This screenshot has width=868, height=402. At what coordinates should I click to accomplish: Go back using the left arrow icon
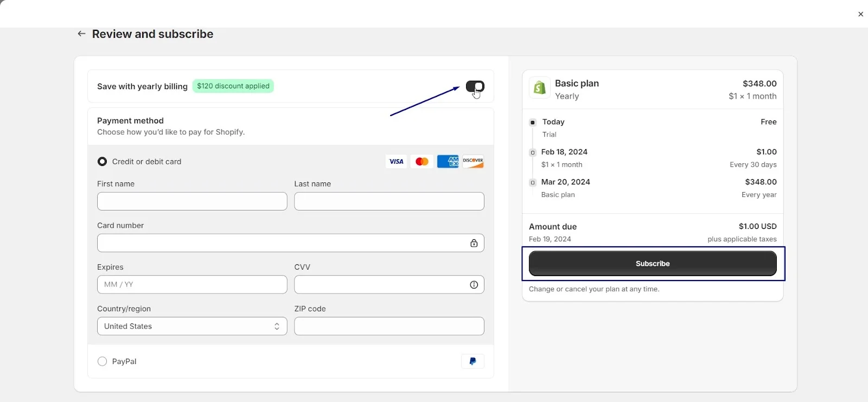[81, 34]
